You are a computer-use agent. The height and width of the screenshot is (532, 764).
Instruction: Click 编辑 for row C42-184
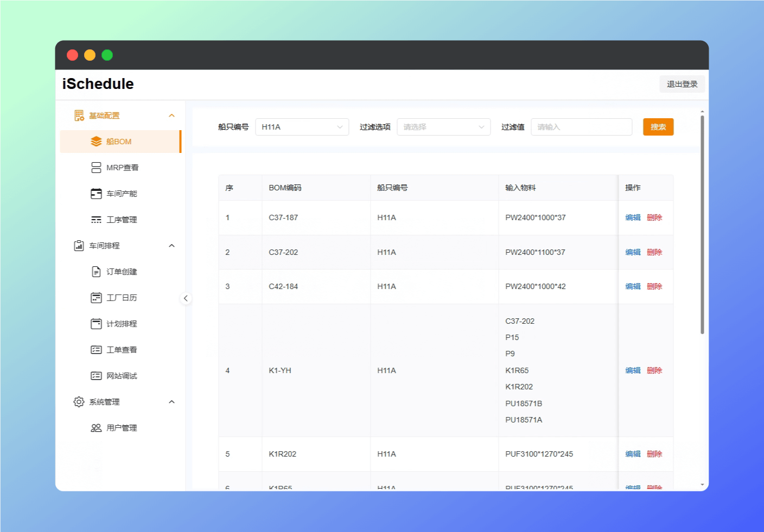tap(633, 286)
